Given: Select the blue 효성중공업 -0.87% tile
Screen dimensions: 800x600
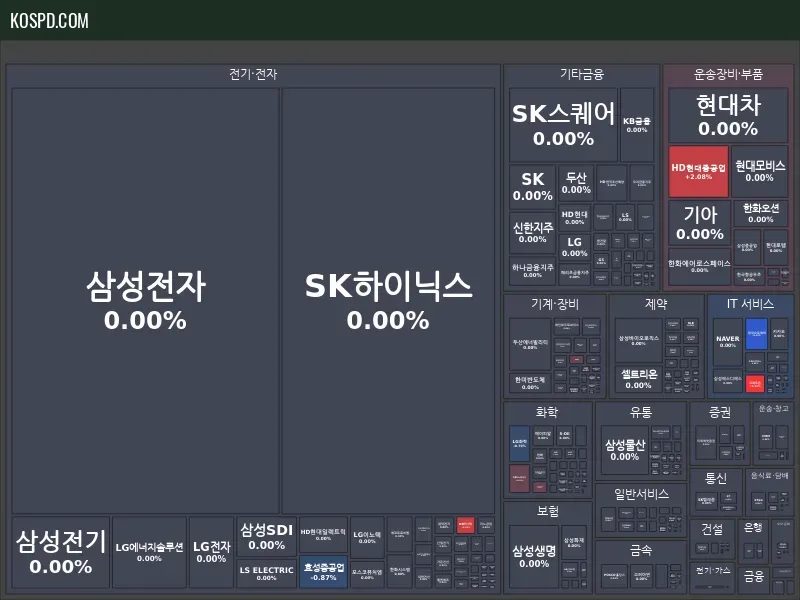Looking at the screenshot, I should [x=323, y=572].
